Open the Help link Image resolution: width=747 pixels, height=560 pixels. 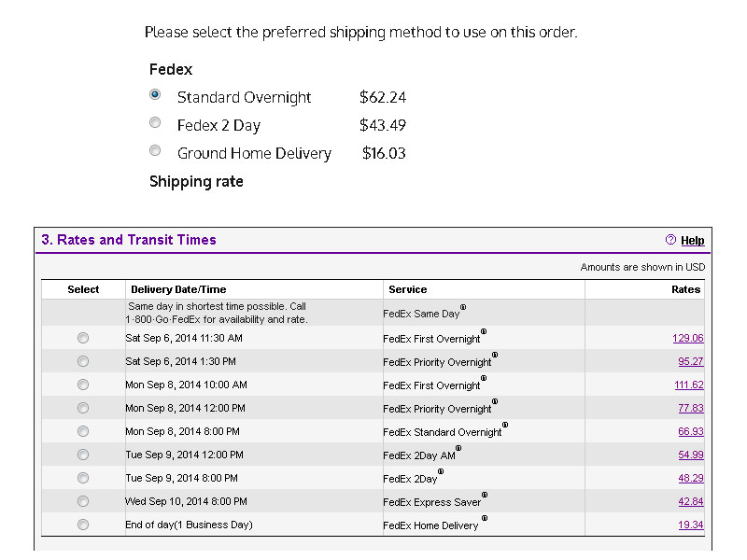pos(692,241)
